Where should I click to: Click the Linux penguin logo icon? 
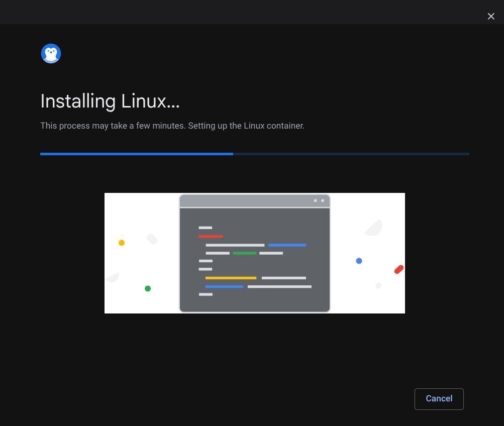point(51,54)
